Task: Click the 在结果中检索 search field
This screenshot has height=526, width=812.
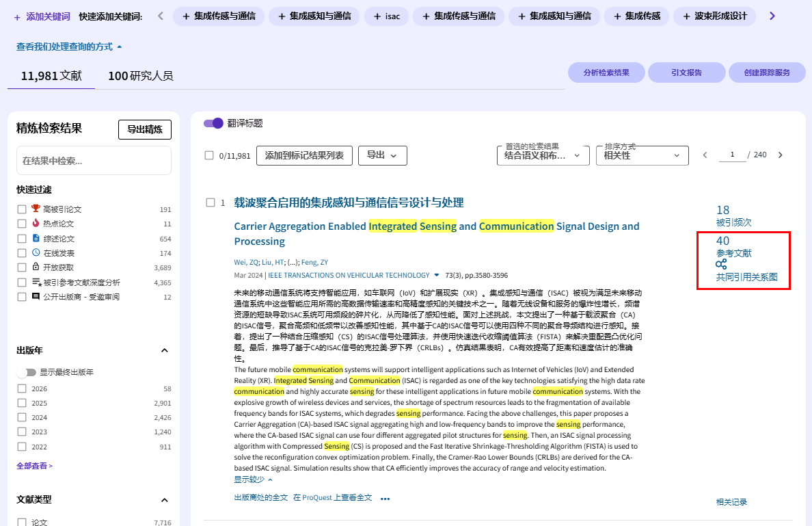Action: [94, 161]
